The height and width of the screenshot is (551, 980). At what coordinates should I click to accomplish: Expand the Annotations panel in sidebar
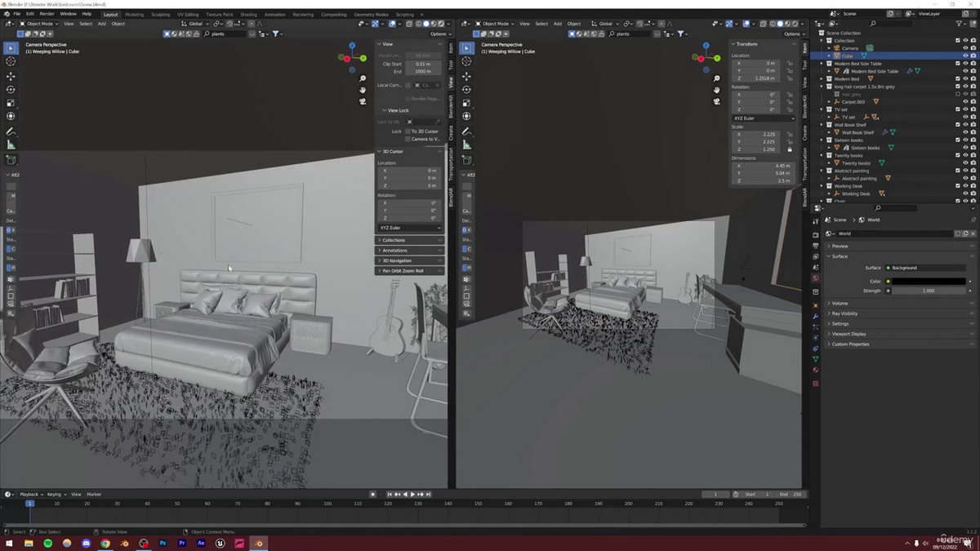tap(408, 250)
